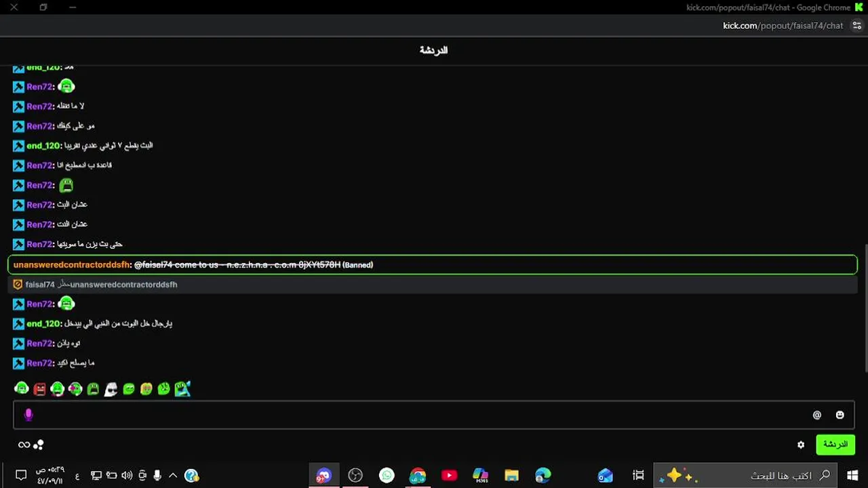Open WhatsApp from the taskbar
Viewport: 868px width, 488px height.
pos(387,475)
